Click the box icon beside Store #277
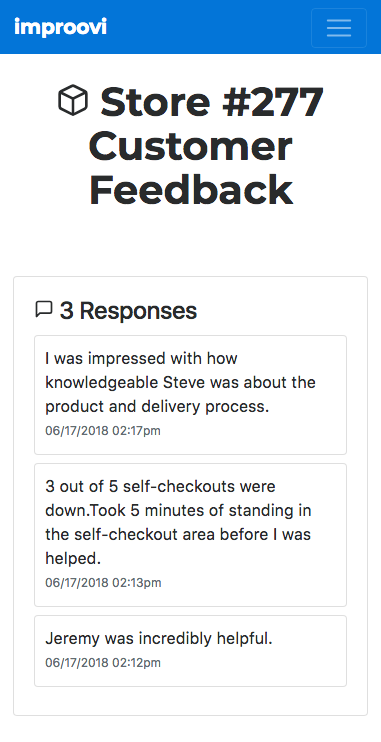This screenshot has width=381, height=742. pos(73,100)
